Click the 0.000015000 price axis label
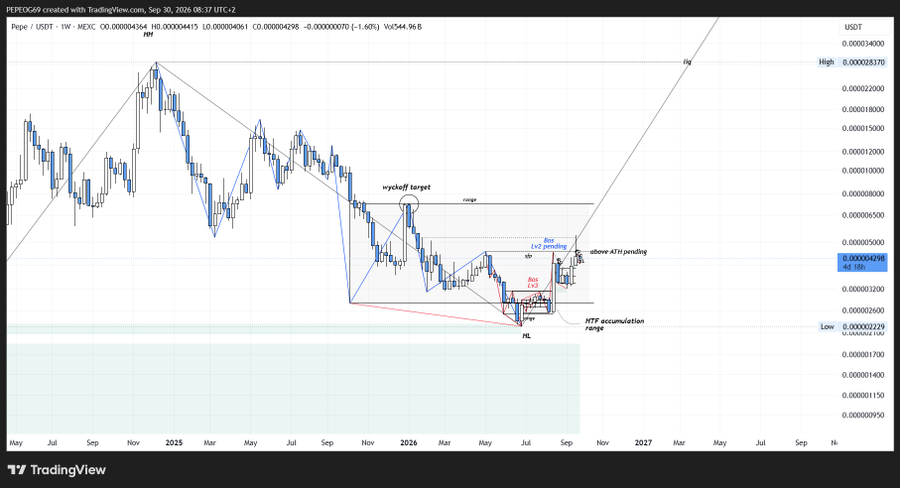 coord(863,128)
